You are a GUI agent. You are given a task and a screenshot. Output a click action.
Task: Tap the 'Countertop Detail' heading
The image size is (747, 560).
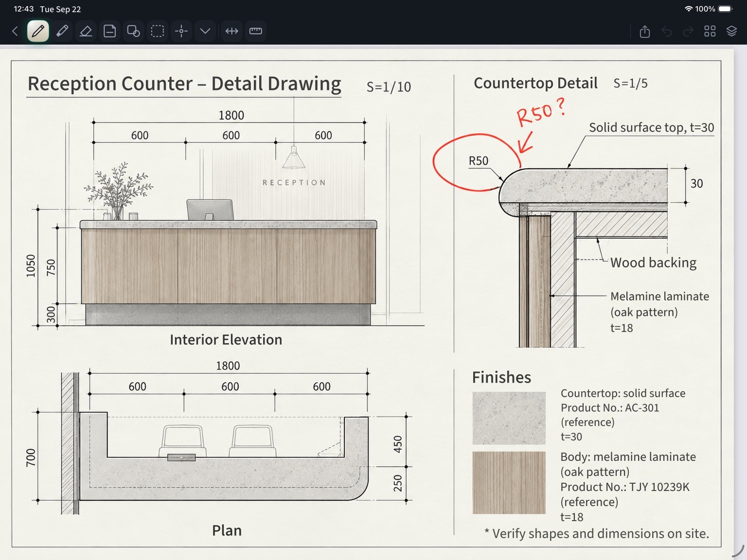pos(535,83)
